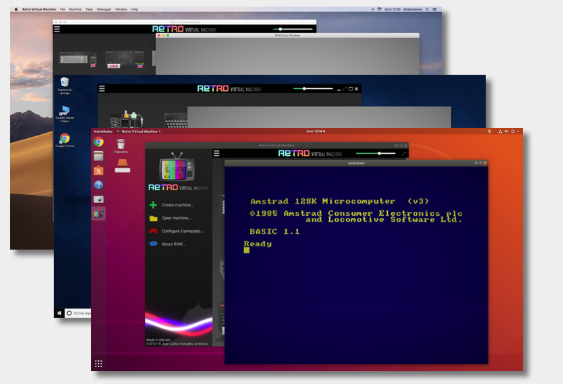This screenshot has width=563, height=384.
Task: Click Actividades in the Ubuntu top bar
Action: [103, 131]
